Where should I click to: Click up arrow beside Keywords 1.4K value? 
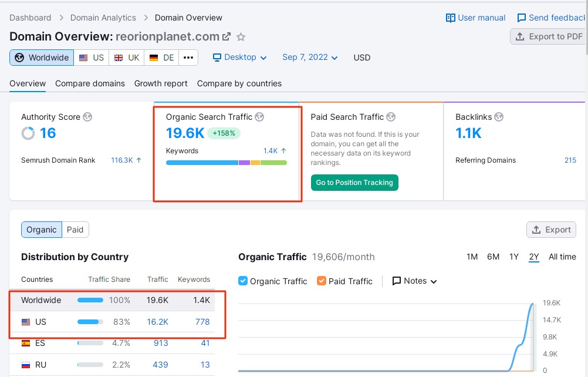(283, 151)
